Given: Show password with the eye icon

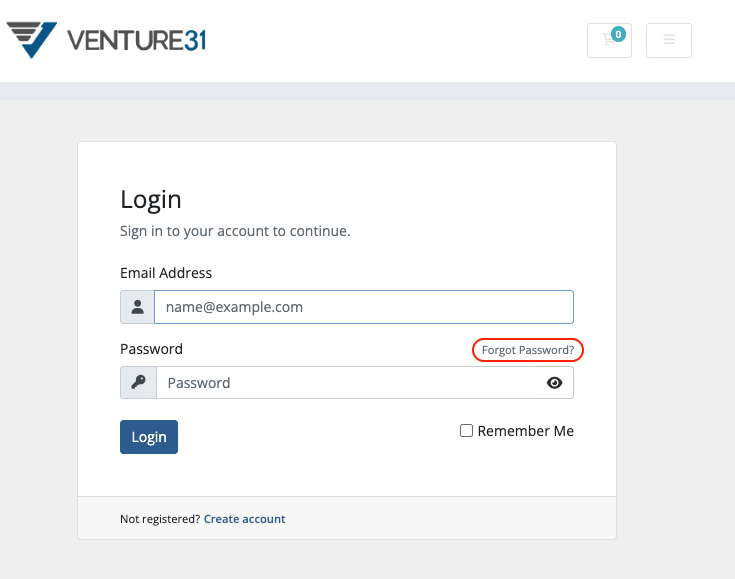Looking at the screenshot, I should click(555, 383).
